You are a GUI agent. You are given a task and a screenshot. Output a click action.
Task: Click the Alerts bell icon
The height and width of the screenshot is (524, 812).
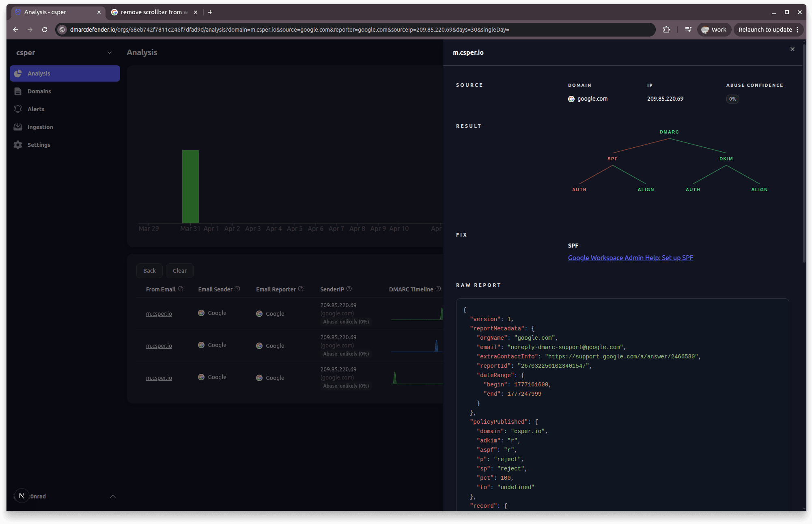(18, 109)
